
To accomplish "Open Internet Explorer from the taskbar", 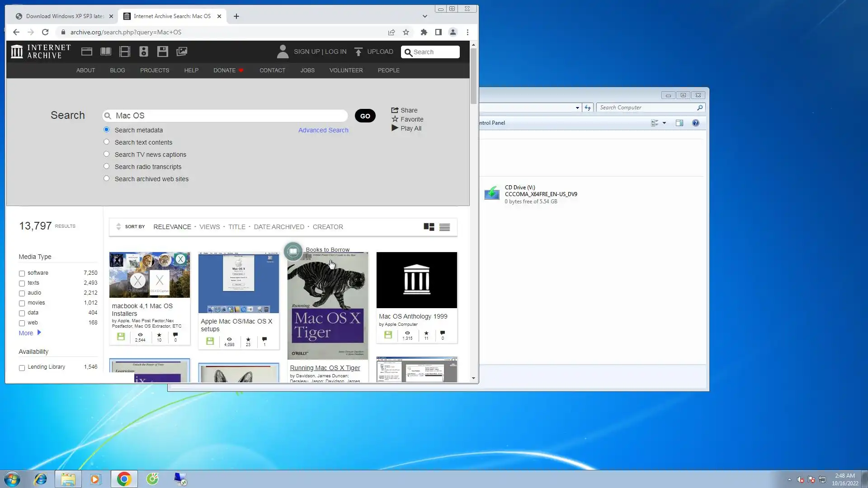I will tap(41, 479).
